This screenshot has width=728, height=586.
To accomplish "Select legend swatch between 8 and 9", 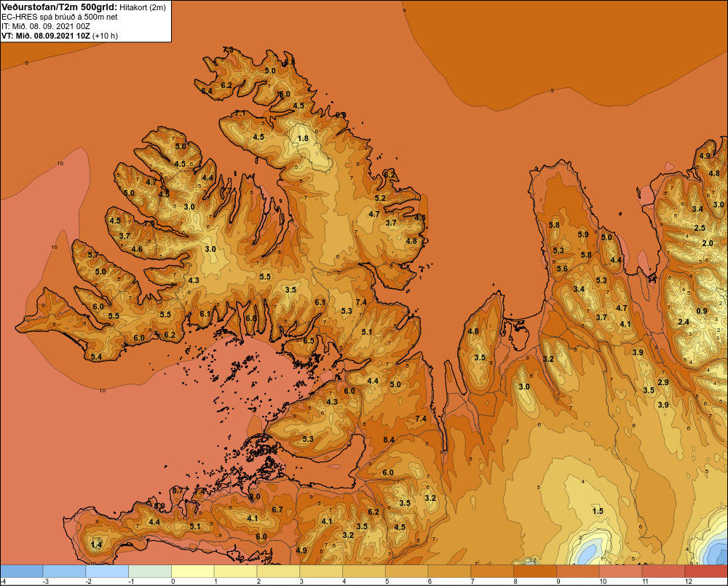I will [x=535, y=571].
